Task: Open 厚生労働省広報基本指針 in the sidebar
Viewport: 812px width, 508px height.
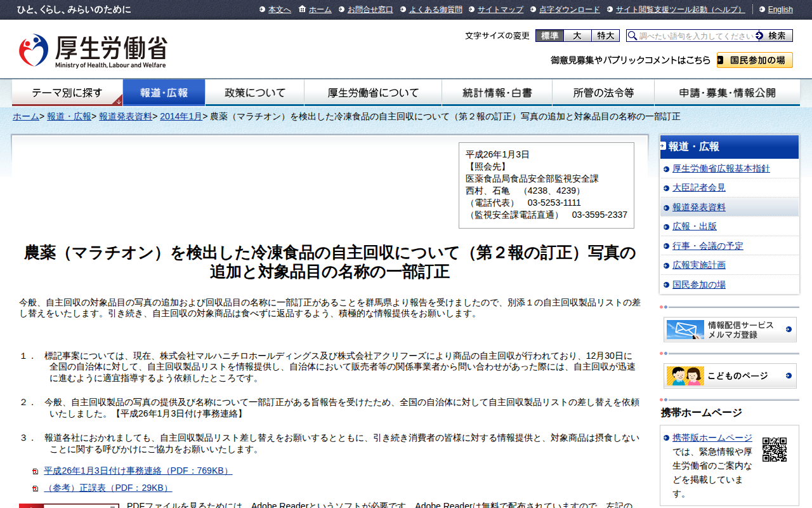Action: click(721, 168)
